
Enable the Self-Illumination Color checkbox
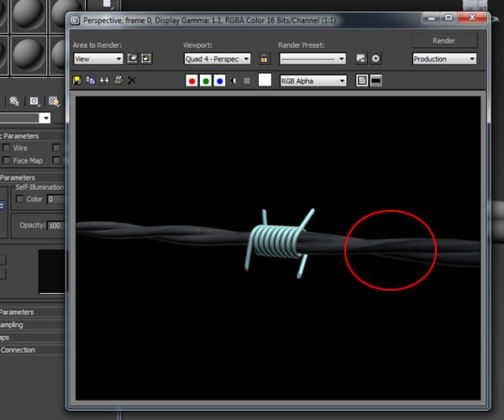point(19,198)
